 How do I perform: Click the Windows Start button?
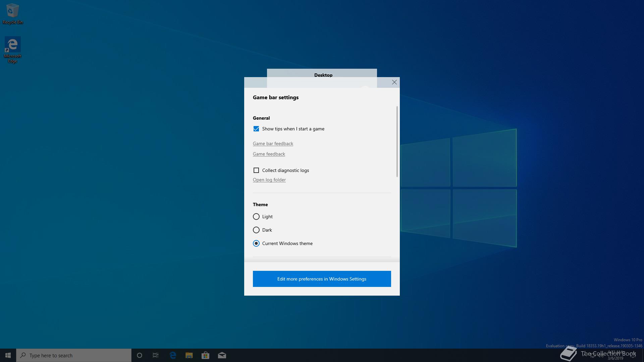[8, 355]
